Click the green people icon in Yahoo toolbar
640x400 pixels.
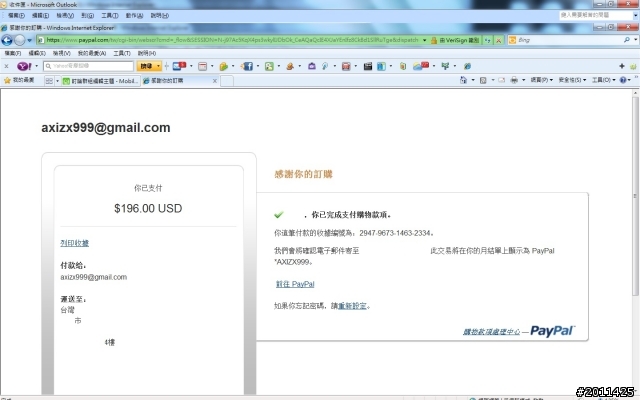pyautogui.click(x=269, y=66)
